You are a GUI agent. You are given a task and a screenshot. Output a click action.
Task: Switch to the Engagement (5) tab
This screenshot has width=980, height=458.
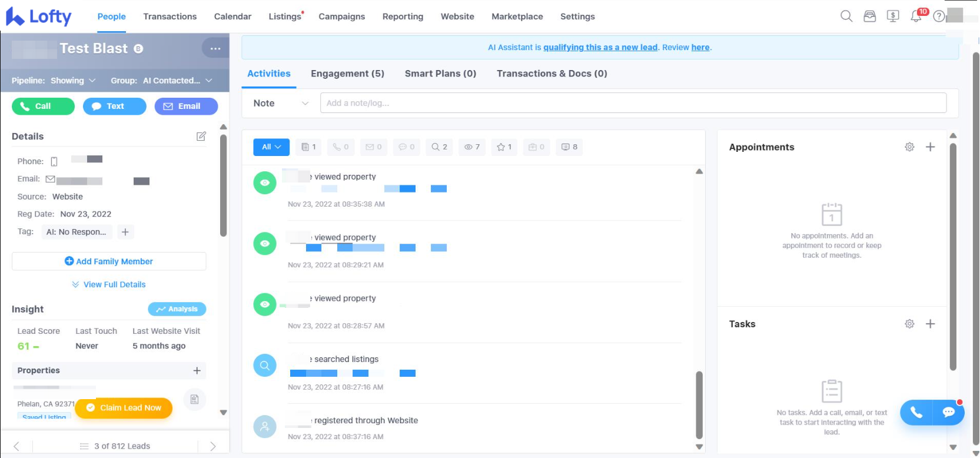click(347, 74)
